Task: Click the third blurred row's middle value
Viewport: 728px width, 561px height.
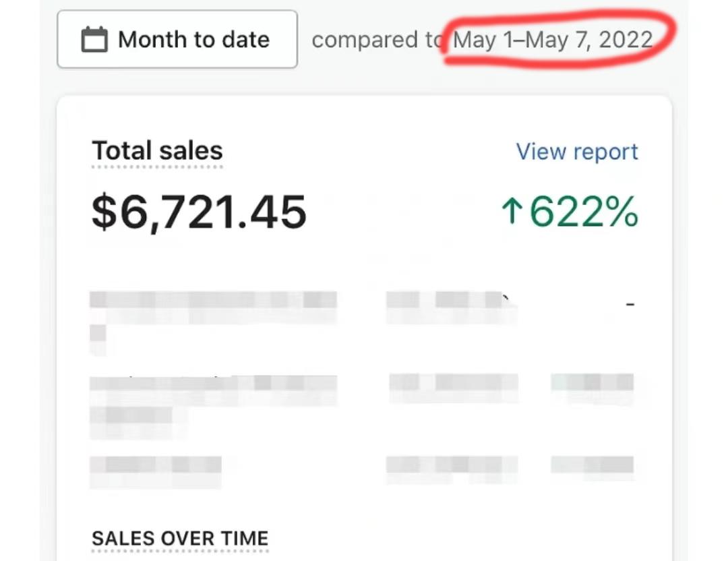Action: pos(452,465)
